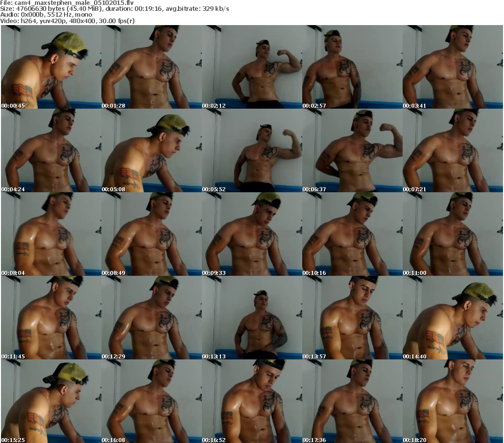Viewport: 504px width, 443px height.
Task: Click the Audio 5512 Hz mono line
Action: 46,15
